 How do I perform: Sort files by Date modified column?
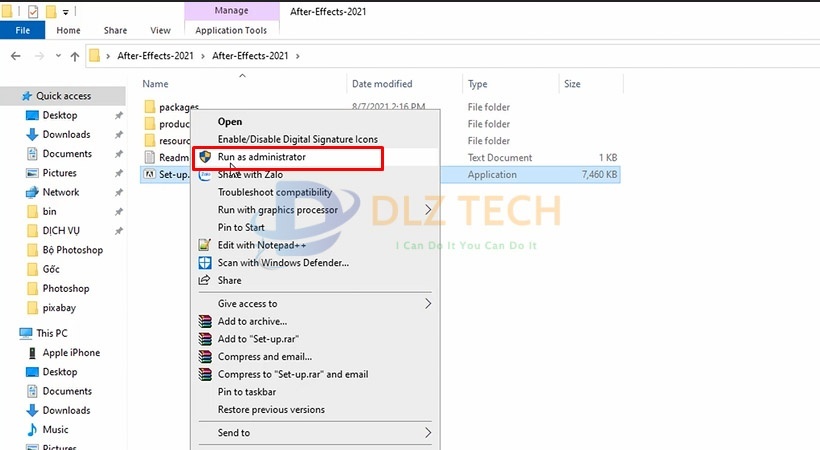(382, 84)
